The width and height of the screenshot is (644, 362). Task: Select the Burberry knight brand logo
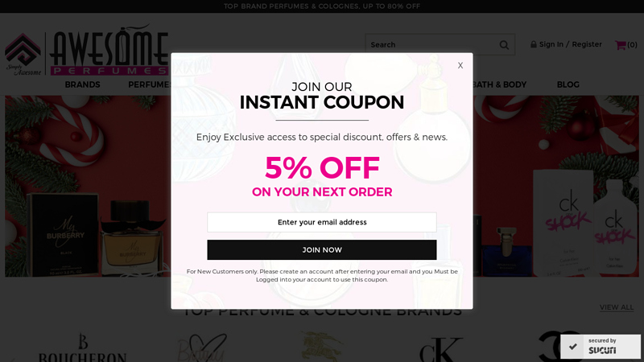coord(321,348)
